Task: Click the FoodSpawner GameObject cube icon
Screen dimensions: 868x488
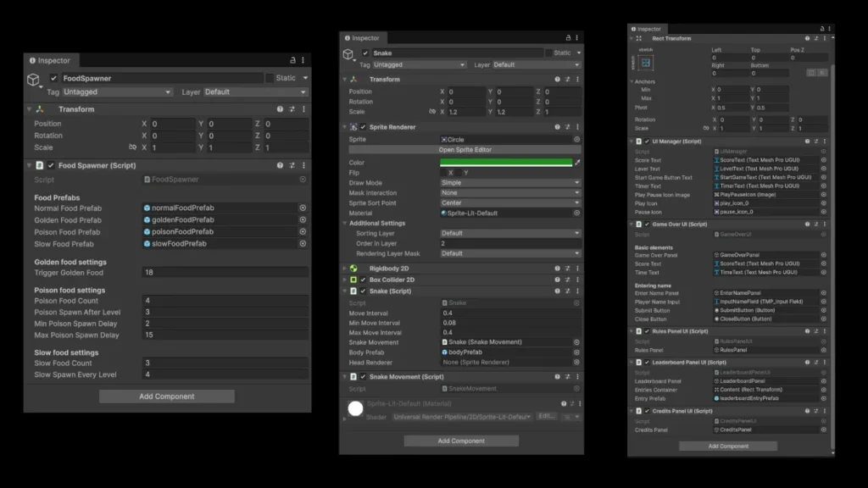Action: point(33,80)
